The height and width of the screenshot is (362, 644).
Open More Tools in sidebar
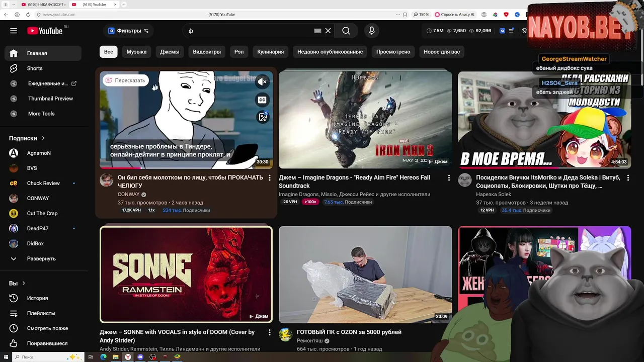(x=43, y=114)
